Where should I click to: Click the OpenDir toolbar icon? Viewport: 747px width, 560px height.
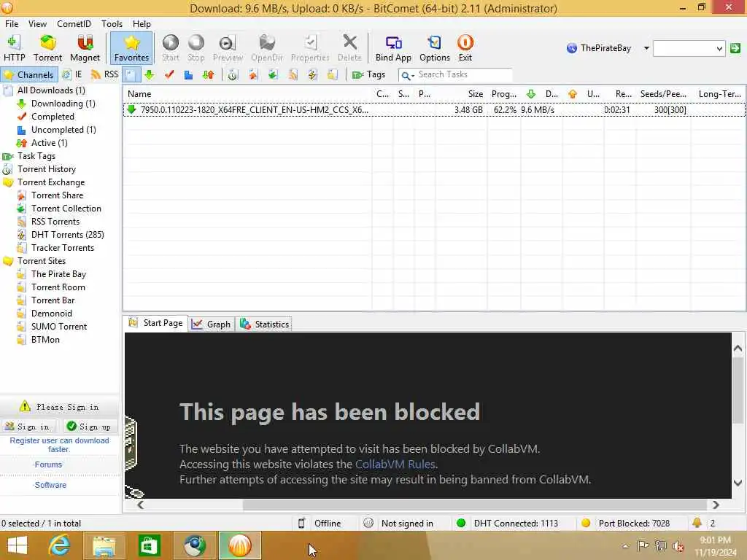pos(267,48)
